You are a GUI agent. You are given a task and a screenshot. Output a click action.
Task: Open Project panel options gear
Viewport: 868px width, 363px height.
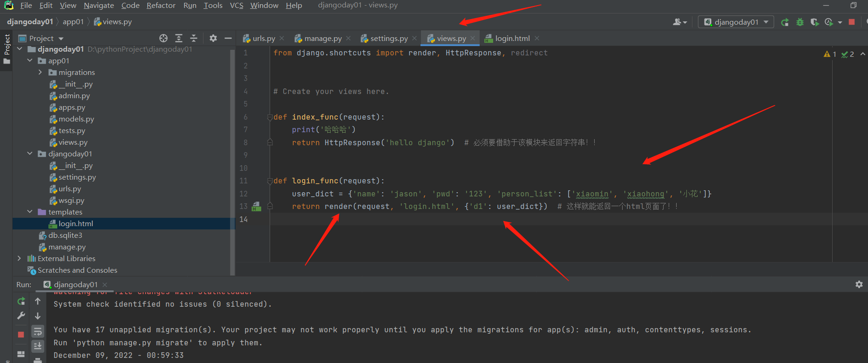click(213, 38)
